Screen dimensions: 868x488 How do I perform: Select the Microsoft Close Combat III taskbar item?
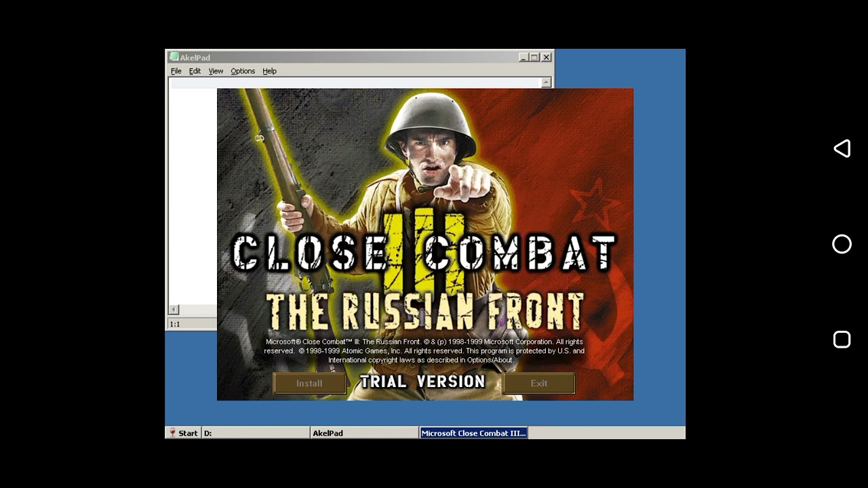click(474, 433)
